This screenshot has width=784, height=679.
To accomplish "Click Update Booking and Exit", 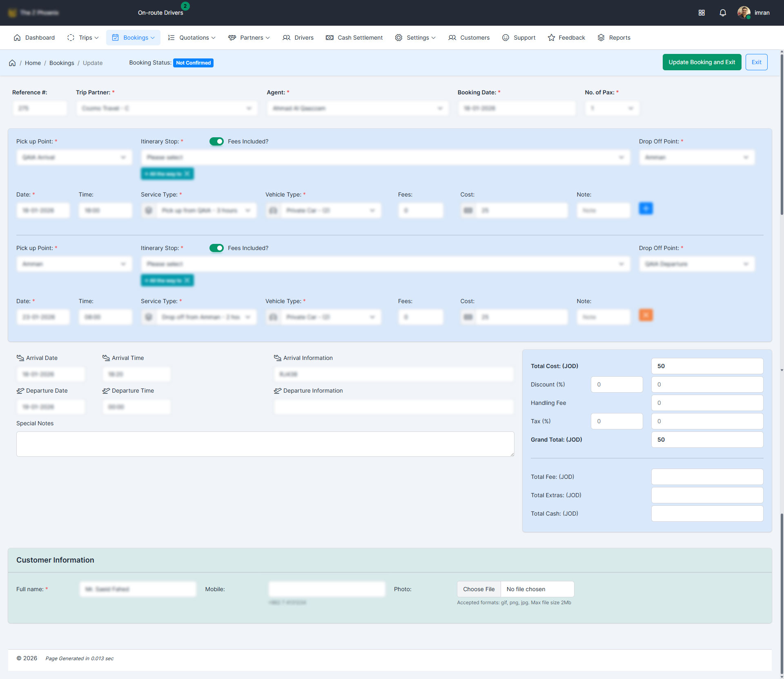I will click(x=702, y=62).
